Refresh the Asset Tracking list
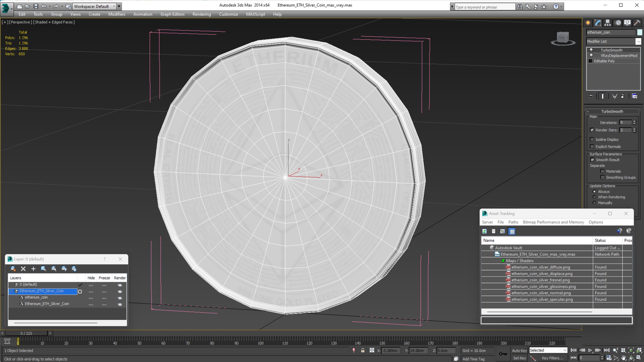The height and width of the screenshot is (362, 644). (484, 231)
